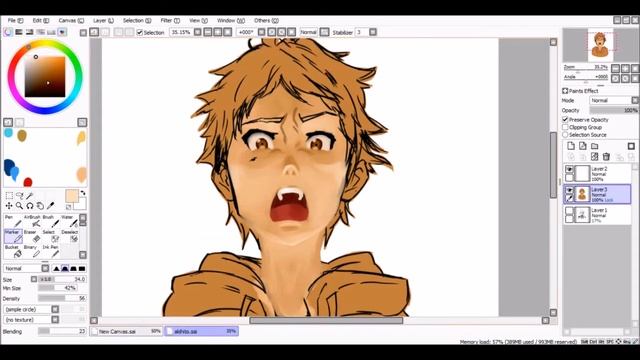
Task: Enable the Clipping Group checkbox
Action: 565,127
